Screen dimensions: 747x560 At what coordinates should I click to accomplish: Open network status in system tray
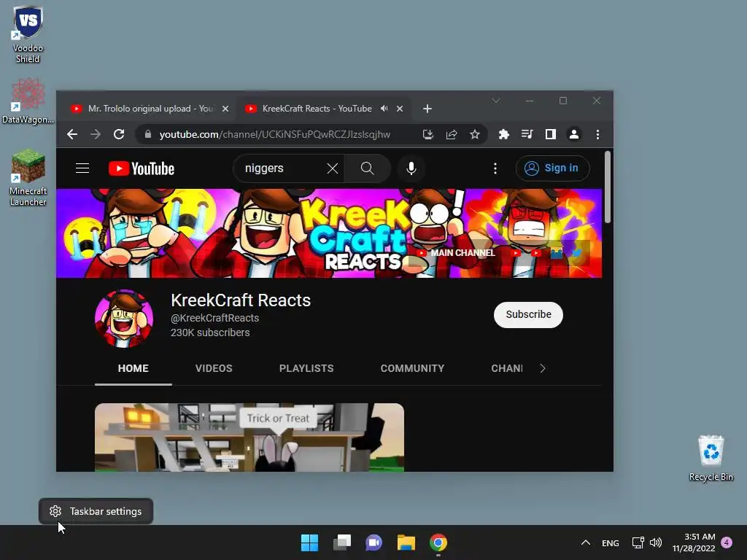coord(638,542)
